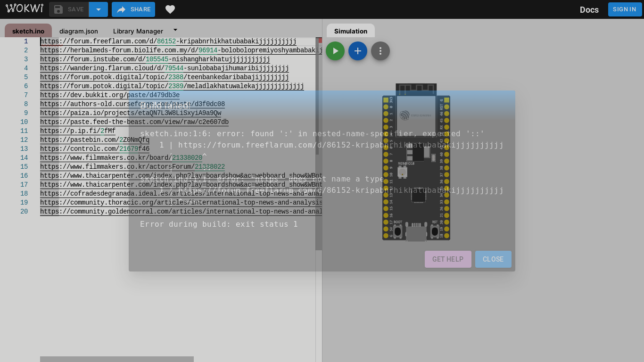Click the 'Error during build: exit status 1' text
This screenshot has width=644, height=362.
point(219,224)
